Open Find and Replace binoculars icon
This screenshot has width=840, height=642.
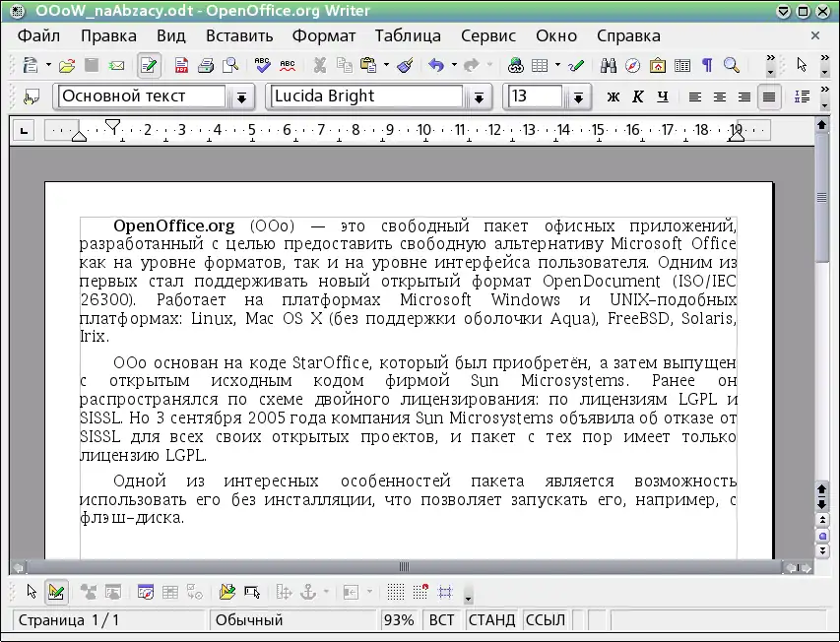(608, 66)
